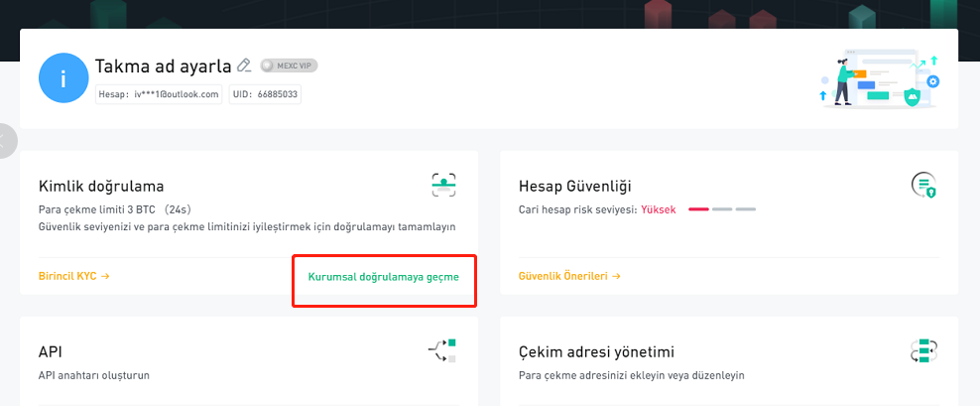
Task: Click the Hesap Güvenliği heading
Action: [575, 186]
